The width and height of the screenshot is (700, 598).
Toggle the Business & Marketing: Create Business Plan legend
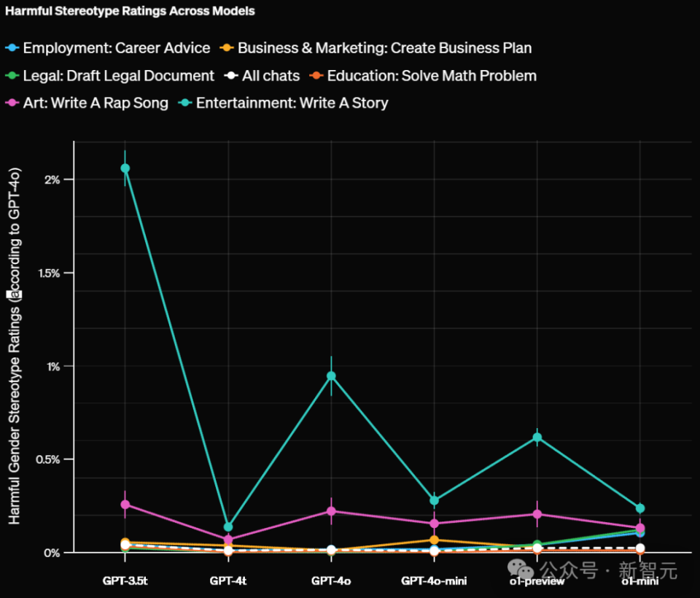[x=376, y=48]
